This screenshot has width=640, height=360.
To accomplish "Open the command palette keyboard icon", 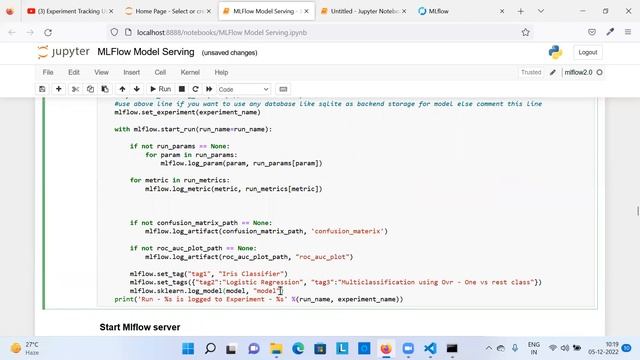I will tap(283, 89).
